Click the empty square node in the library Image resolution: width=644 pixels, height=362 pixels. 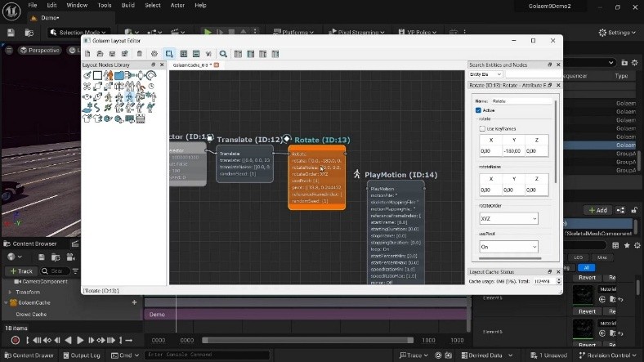[97, 75]
